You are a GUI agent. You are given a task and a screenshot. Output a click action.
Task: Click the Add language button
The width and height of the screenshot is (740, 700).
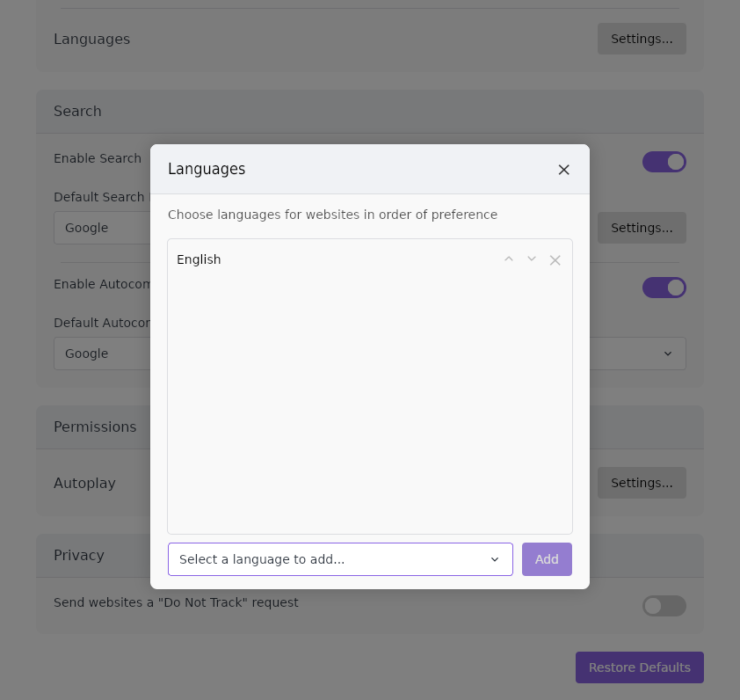coord(547,559)
